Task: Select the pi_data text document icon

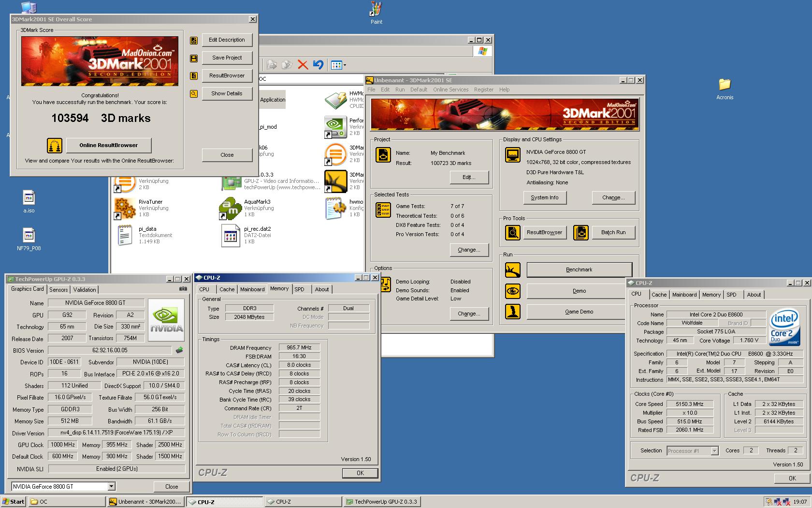Action: click(125, 235)
